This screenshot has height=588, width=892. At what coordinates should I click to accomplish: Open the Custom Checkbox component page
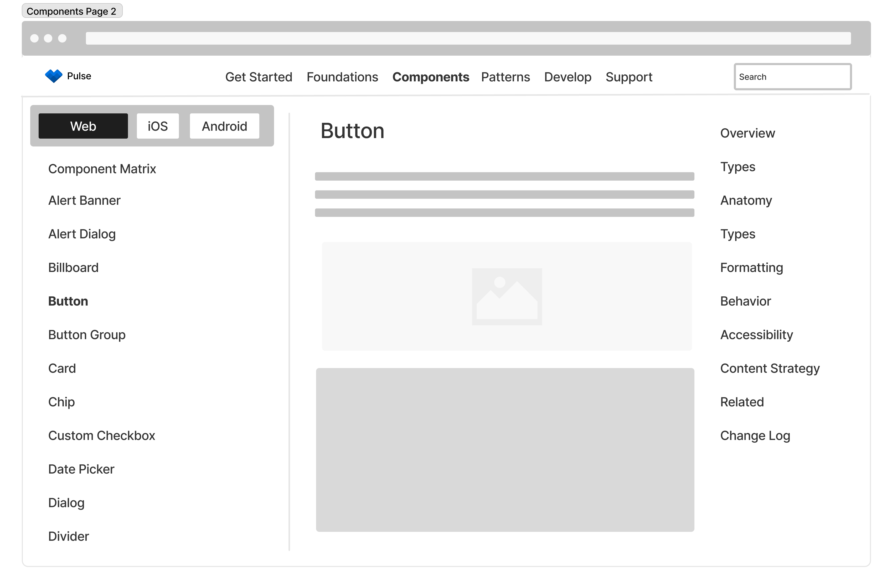point(102,435)
